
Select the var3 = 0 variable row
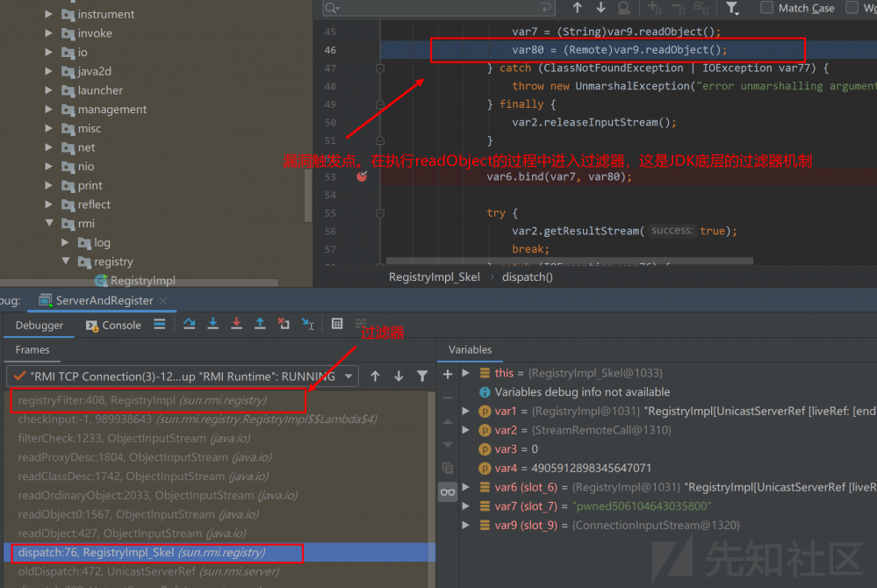pos(668,448)
